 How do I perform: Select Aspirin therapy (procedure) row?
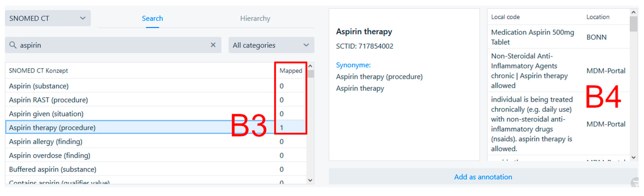(x=52, y=128)
